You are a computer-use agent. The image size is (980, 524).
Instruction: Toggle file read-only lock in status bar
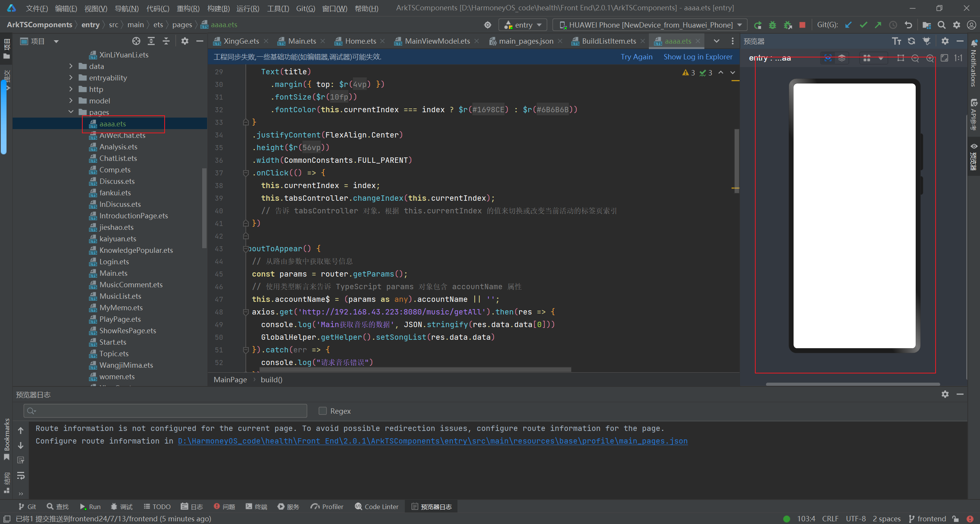click(956, 519)
